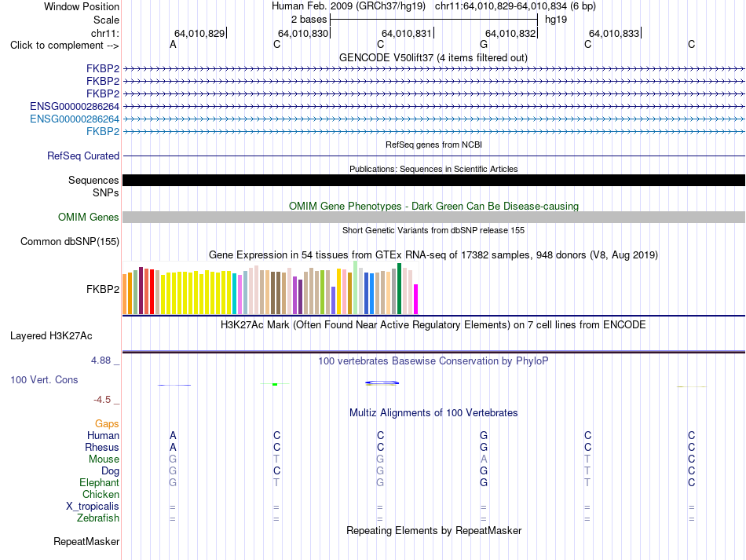Select the 'Zebrafish' species label
This screenshot has height=560, width=746.
pyautogui.click(x=98, y=518)
